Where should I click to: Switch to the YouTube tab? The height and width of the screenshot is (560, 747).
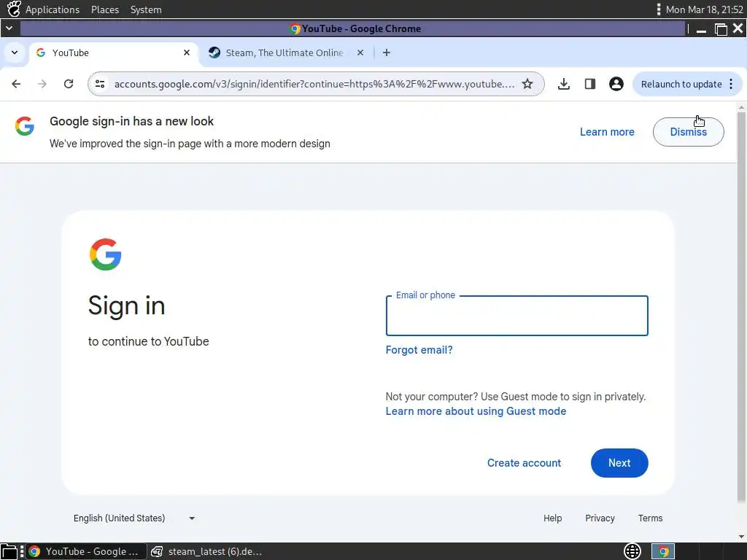tap(112, 52)
